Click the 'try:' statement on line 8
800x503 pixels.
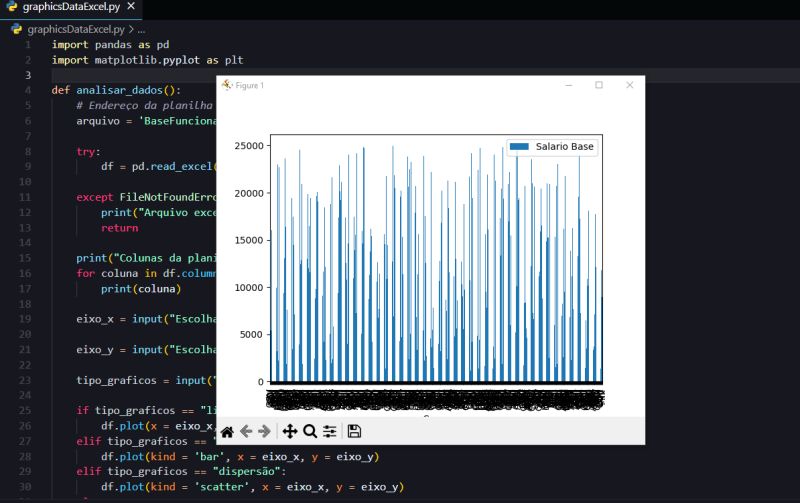coord(88,152)
